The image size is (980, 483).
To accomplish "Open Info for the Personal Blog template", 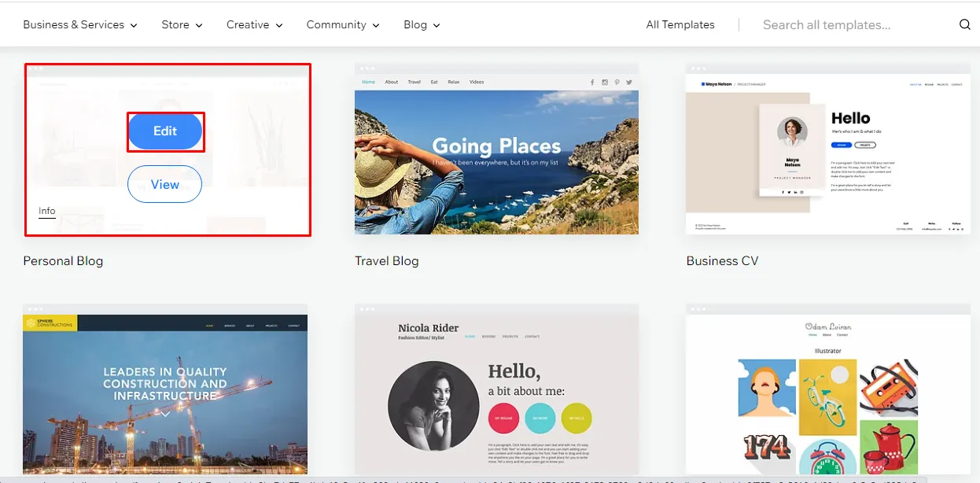I will point(47,211).
